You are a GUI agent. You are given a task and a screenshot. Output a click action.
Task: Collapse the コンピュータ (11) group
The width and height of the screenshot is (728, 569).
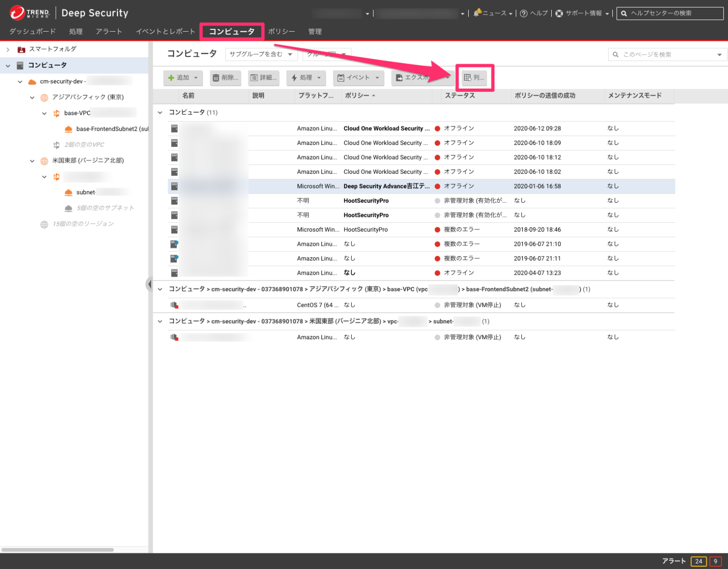click(x=160, y=112)
